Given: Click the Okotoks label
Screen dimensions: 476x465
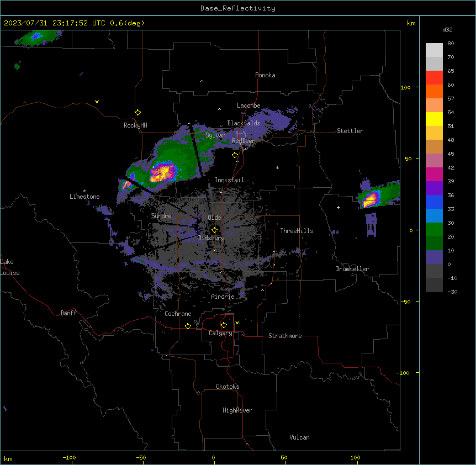Looking at the screenshot, I should point(228,387).
